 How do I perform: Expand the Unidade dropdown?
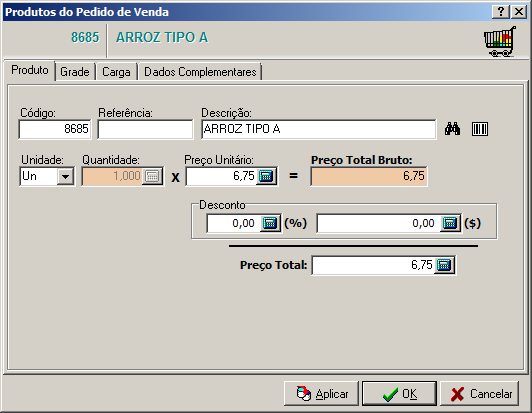coord(65,176)
